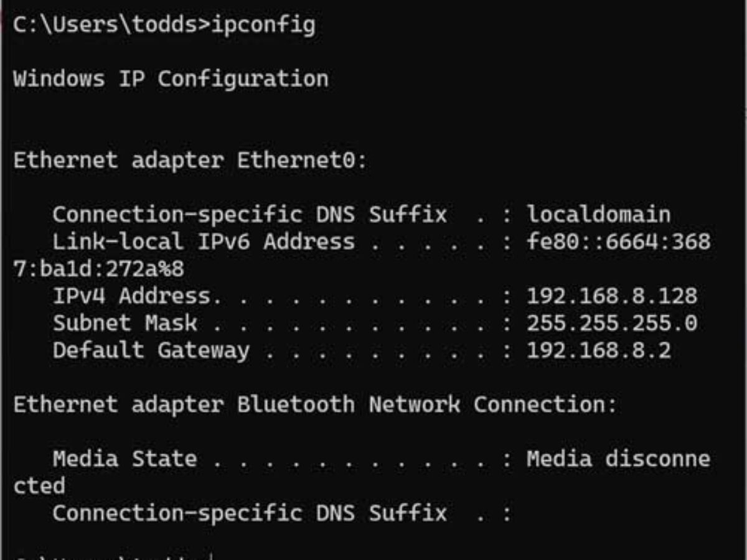Click the Default Gateway label

pos(151,350)
